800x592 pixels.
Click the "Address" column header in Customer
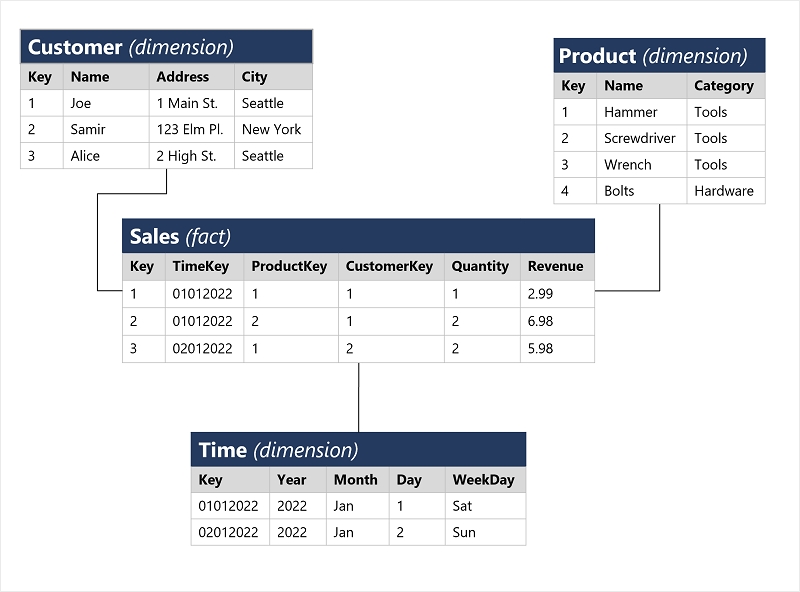(x=182, y=76)
